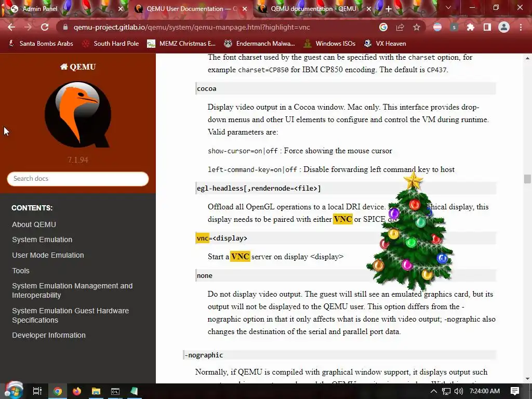
Task: Open the Command Prompt taskbar icon
Action: (x=115, y=391)
